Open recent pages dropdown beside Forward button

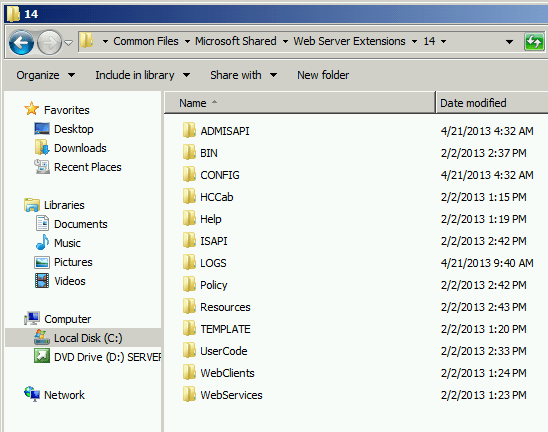[x=69, y=43]
